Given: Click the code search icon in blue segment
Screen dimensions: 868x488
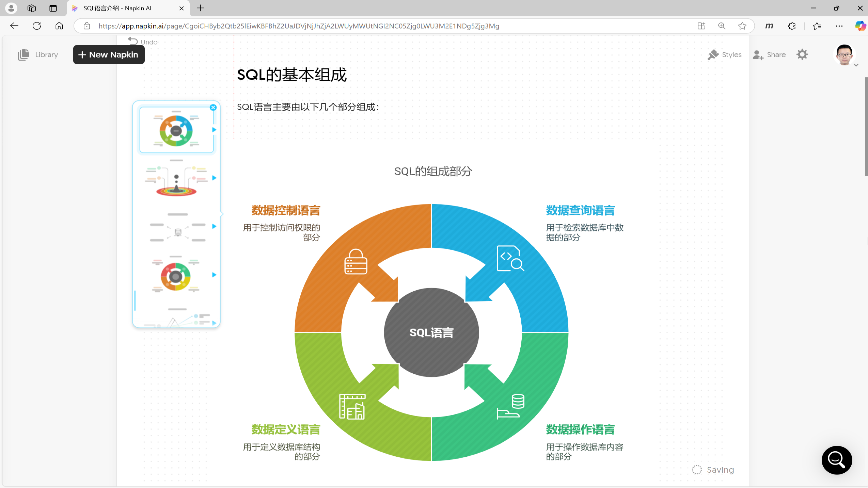Looking at the screenshot, I should pos(510,259).
